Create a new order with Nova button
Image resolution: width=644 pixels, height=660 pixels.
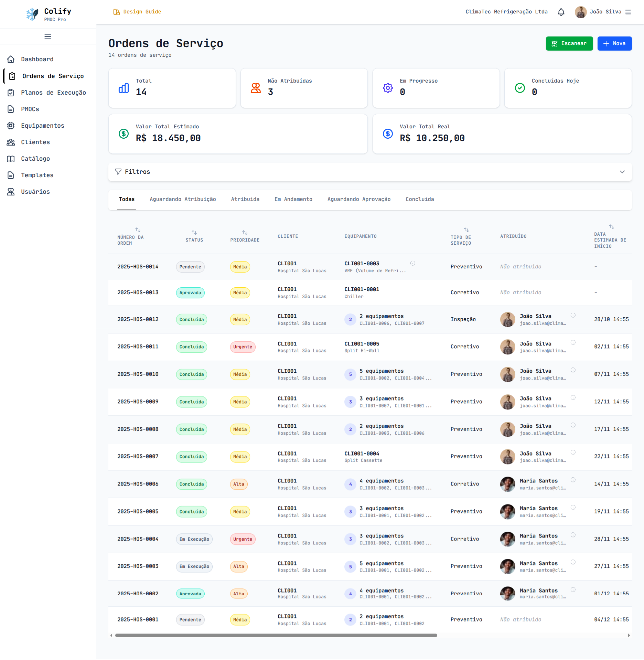click(614, 43)
